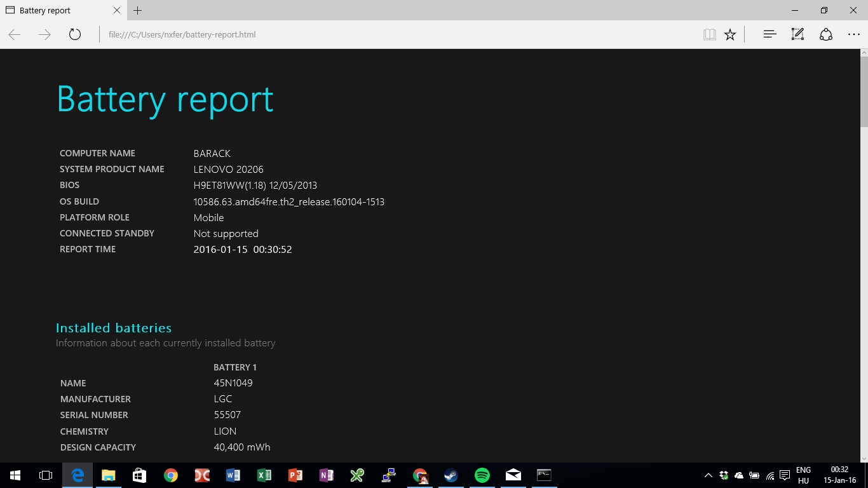868x488 pixels.
Task: Open the Windows Store taskbar icon
Action: [140, 475]
